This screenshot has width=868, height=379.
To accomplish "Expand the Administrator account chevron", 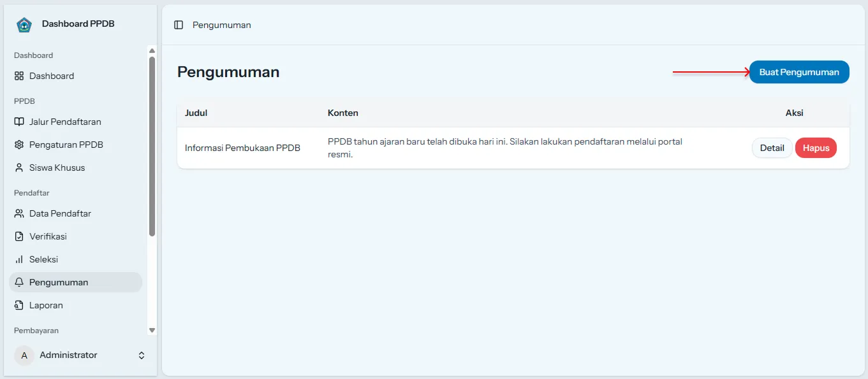I will [x=142, y=355].
